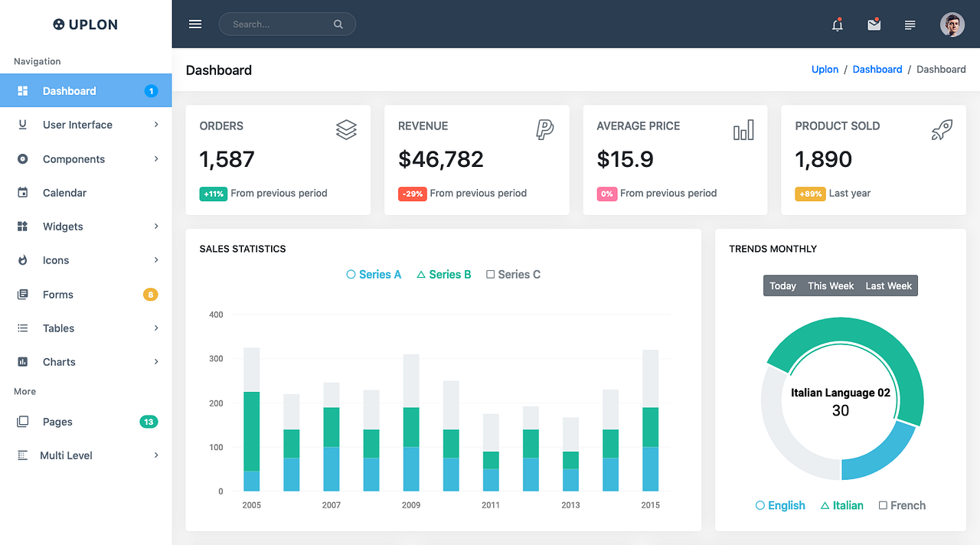
Task: Select the Last Week tab
Action: tap(888, 285)
